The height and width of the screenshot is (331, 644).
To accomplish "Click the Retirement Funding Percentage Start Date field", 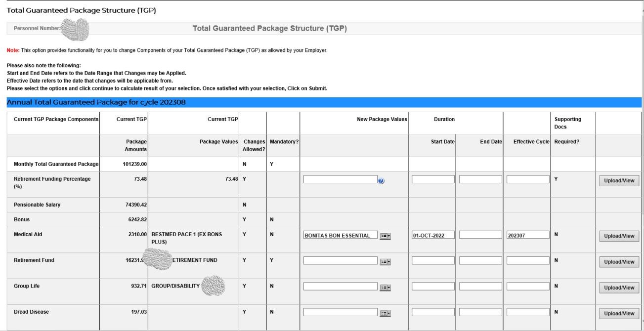I will (x=432, y=179).
